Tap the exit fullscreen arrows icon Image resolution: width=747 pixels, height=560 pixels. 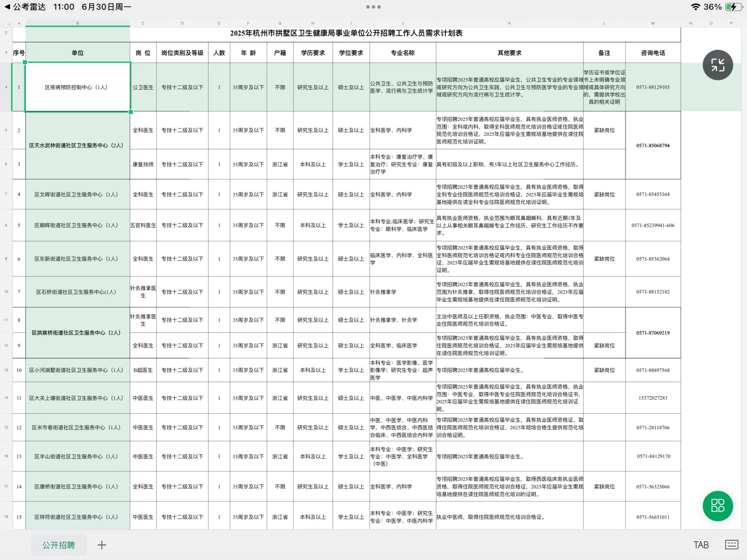[718, 65]
